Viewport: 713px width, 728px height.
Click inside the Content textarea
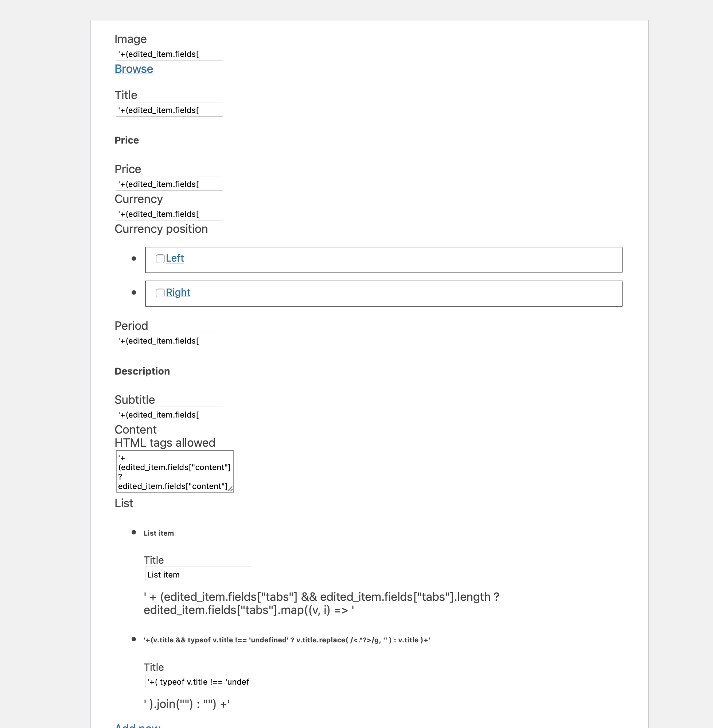[x=175, y=471]
